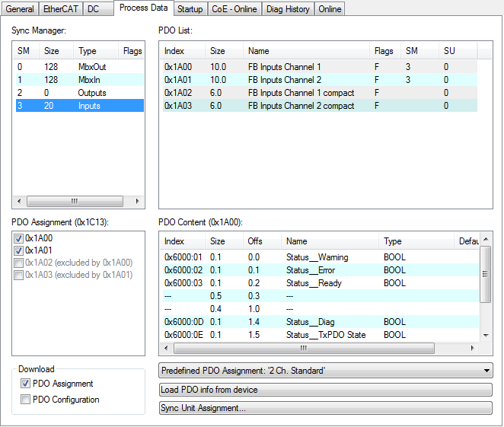The height and width of the screenshot is (427, 504).
Task: Open the CoE - Online tab
Action: tap(234, 9)
